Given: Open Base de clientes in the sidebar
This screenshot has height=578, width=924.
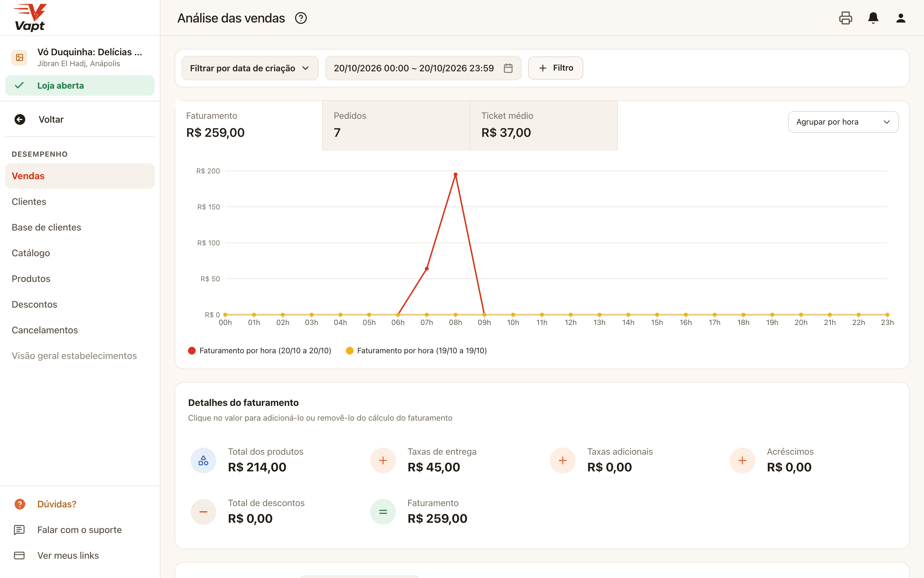Looking at the screenshot, I should [80, 227].
